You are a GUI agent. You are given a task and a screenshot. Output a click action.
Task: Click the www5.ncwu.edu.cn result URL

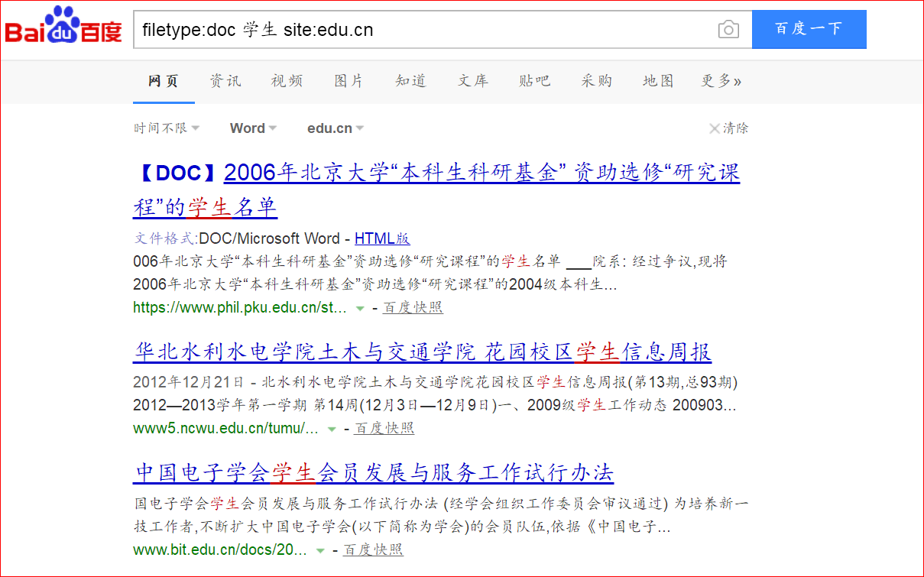[225, 429]
